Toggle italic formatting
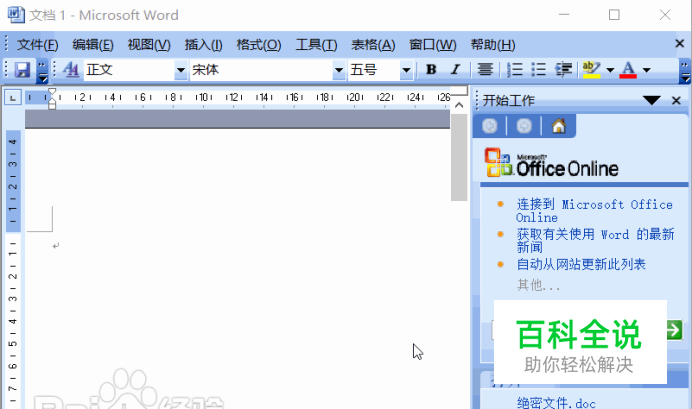The width and height of the screenshot is (692, 409). coord(455,70)
